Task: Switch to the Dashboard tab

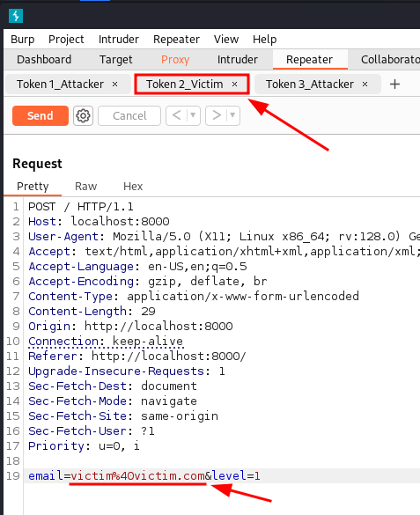Action: tap(44, 60)
